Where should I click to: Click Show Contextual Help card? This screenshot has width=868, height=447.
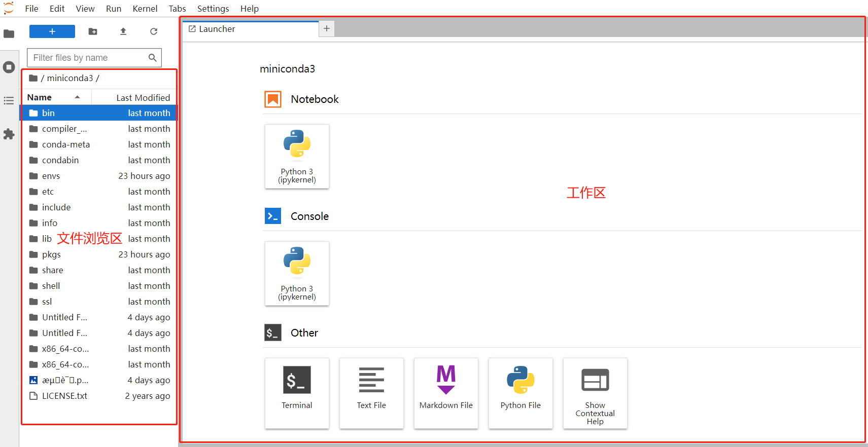pos(595,393)
